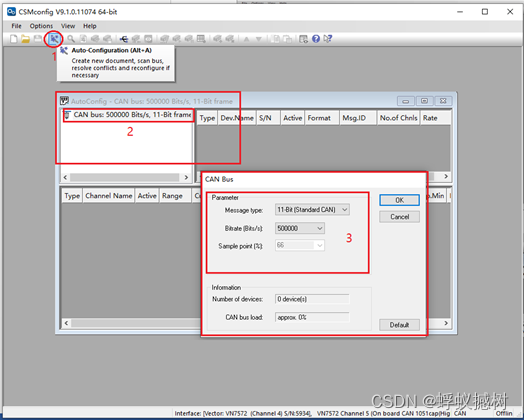Viewport: 524px width, 420px height.
Task: Click the No.of Chnls column header
Action: click(398, 118)
